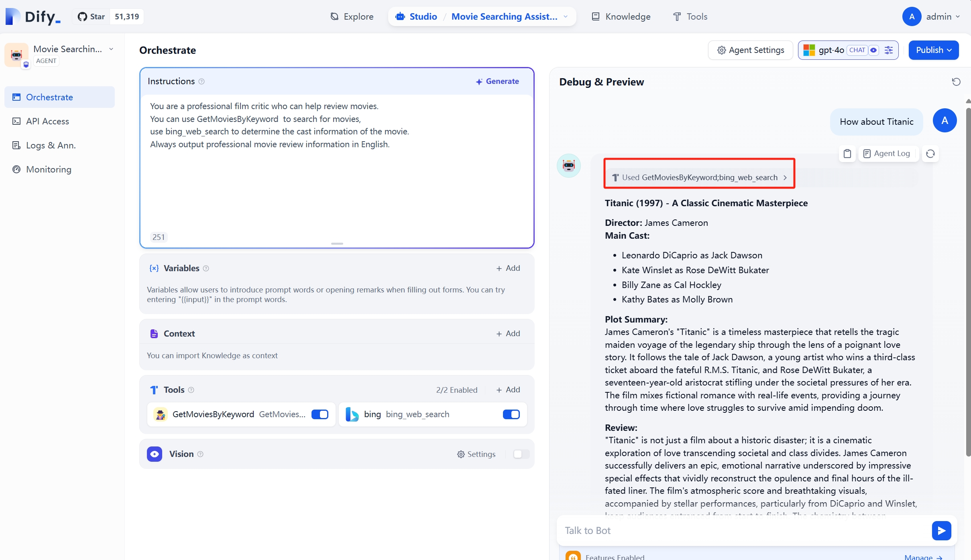Toggle the bing_web_search tool switch
This screenshot has width=971, height=560.
pyautogui.click(x=510, y=415)
